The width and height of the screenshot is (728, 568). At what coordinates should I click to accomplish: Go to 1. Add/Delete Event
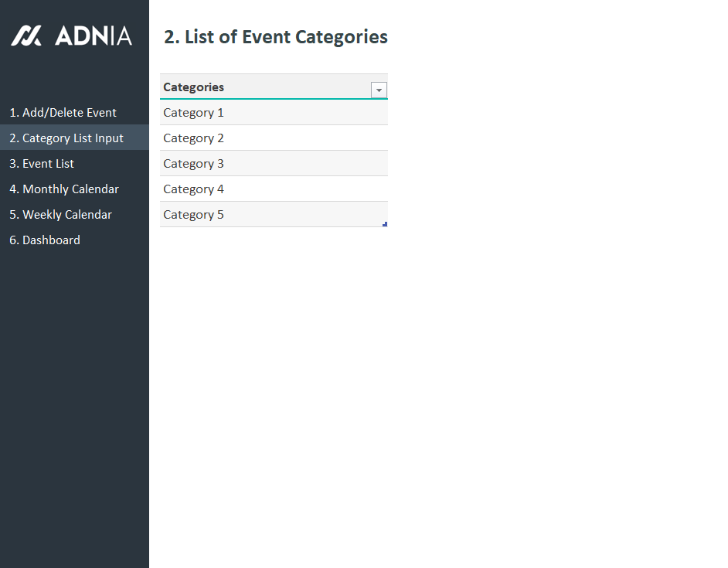(63, 113)
